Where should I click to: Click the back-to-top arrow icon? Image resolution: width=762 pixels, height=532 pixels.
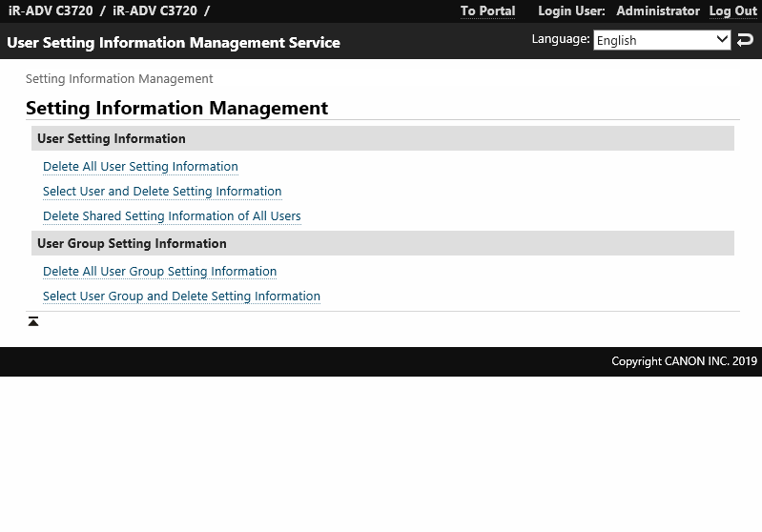[33, 322]
